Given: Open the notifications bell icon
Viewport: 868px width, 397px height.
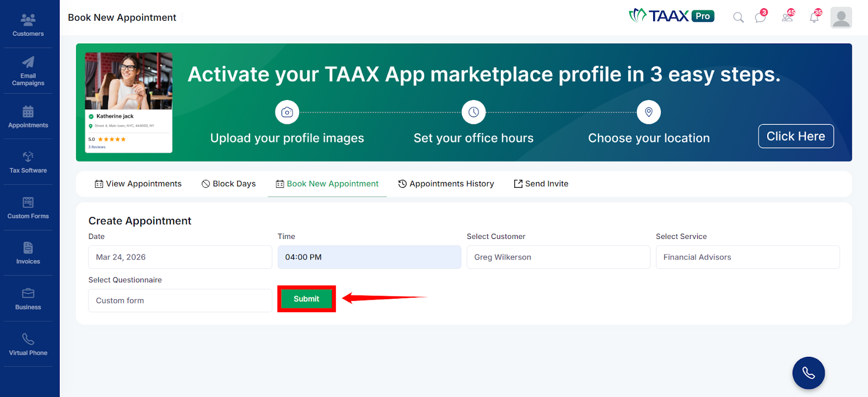Looking at the screenshot, I should [x=815, y=16].
